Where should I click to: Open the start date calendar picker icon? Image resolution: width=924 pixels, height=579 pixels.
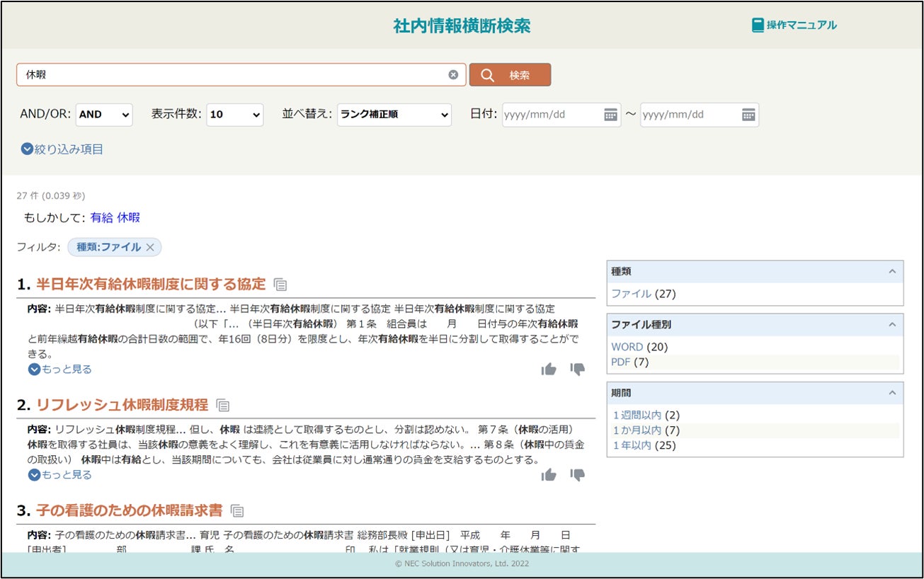point(611,115)
